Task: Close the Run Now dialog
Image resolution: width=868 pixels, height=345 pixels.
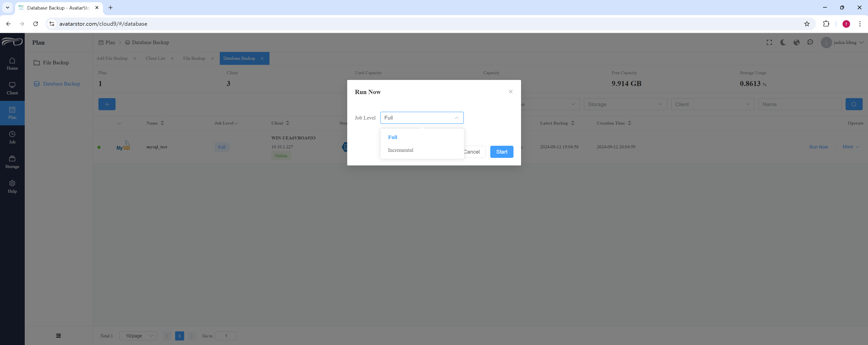Action: [510, 92]
